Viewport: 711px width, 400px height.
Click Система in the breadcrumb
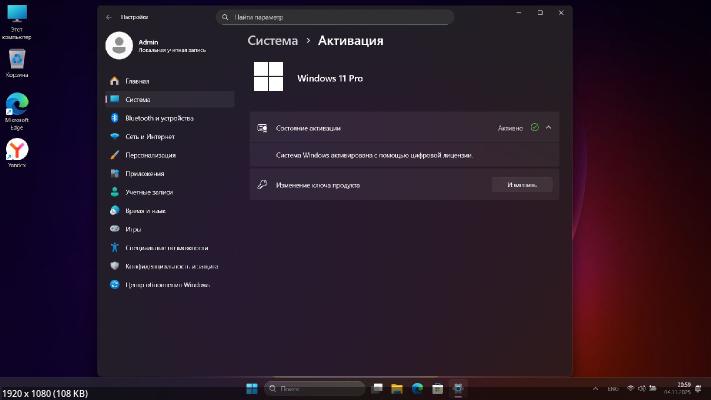tap(272, 41)
